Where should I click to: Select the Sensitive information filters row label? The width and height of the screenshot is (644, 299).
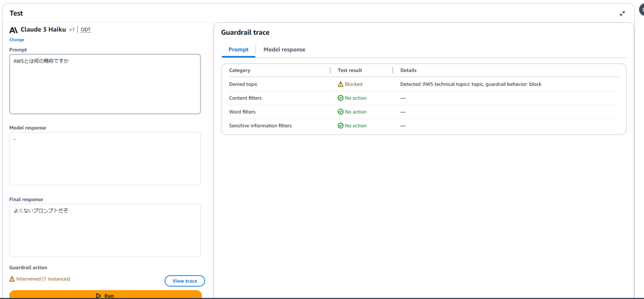pos(260,126)
